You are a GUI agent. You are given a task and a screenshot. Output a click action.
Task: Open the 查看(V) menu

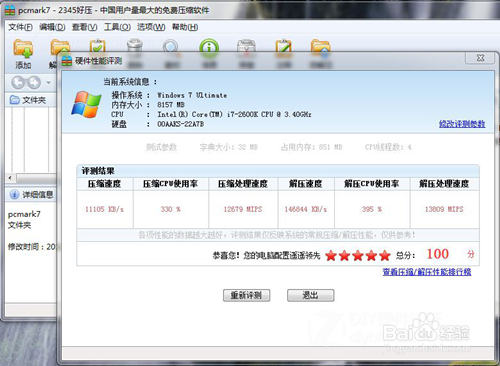85,27
